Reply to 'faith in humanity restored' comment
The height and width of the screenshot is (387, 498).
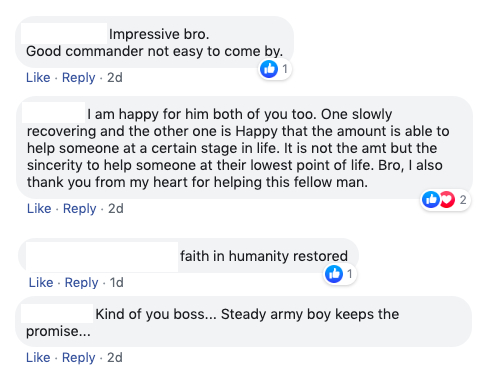point(81,283)
